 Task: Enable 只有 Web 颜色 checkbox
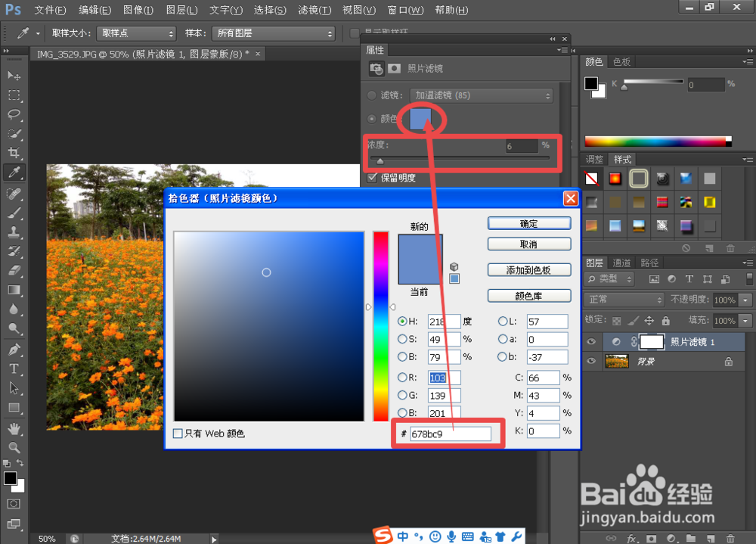click(178, 434)
